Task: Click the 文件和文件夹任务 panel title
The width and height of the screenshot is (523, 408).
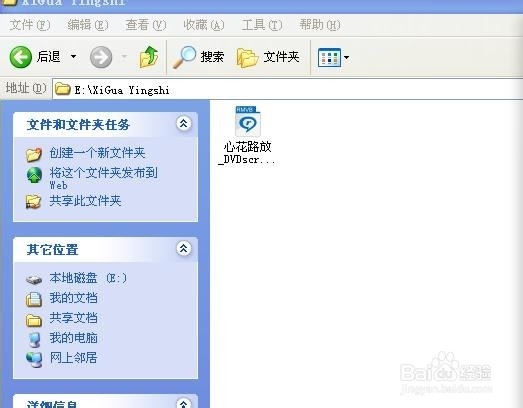Action: [x=78, y=124]
